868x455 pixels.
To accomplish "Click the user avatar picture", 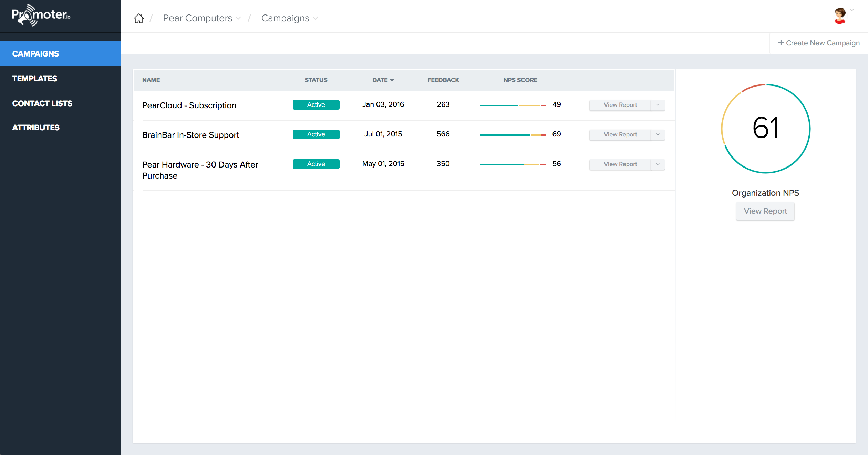I will 840,16.
